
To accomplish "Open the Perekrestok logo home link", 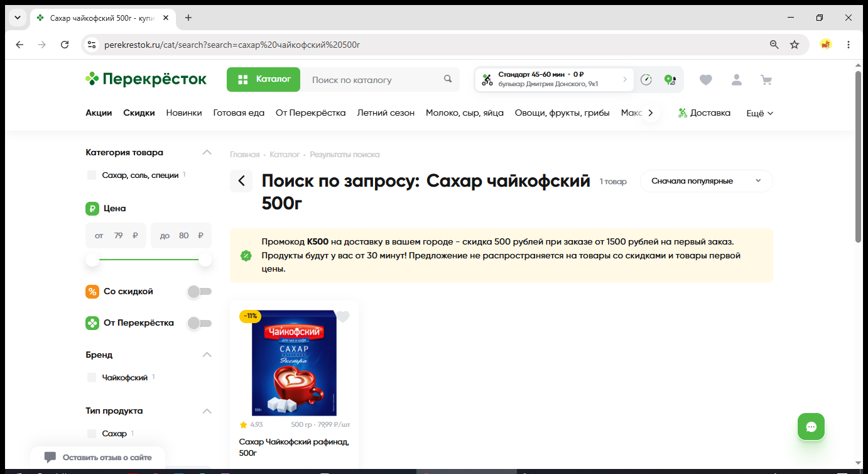I will pos(146,79).
